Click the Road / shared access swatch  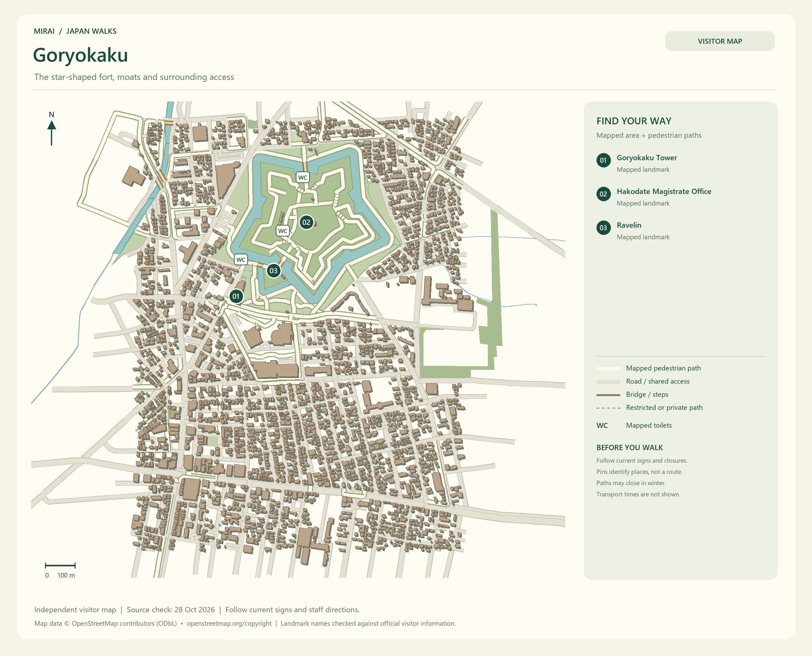click(x=608, y=382)
